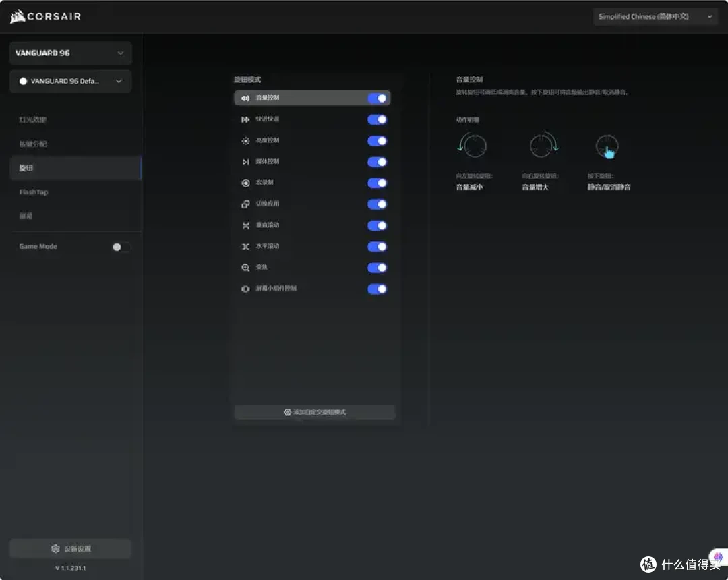Click the zoom magnifier icon
728x580 pixels.
245,268
